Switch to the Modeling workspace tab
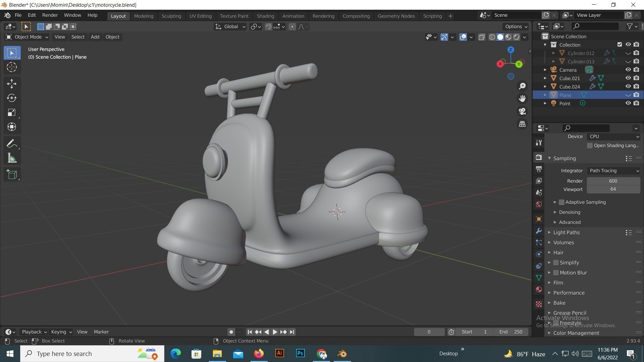 (144, 16)
